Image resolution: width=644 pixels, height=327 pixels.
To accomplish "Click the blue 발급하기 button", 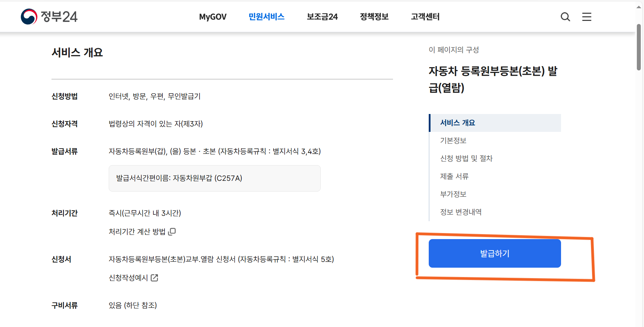I will [x=495, y=253].
